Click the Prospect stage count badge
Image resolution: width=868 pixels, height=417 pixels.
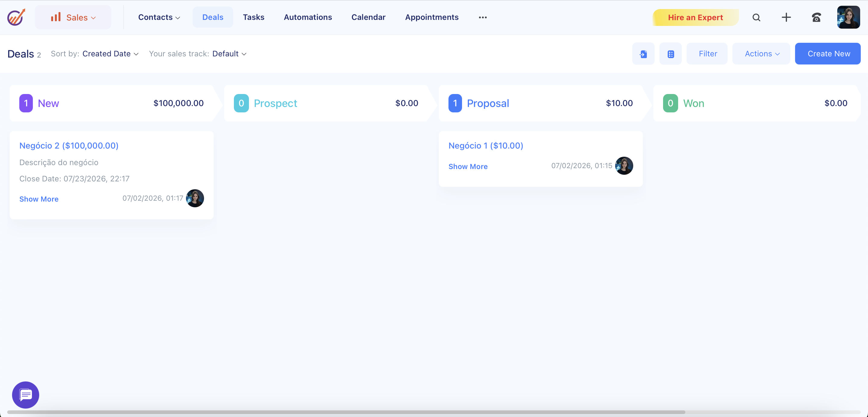241,103
